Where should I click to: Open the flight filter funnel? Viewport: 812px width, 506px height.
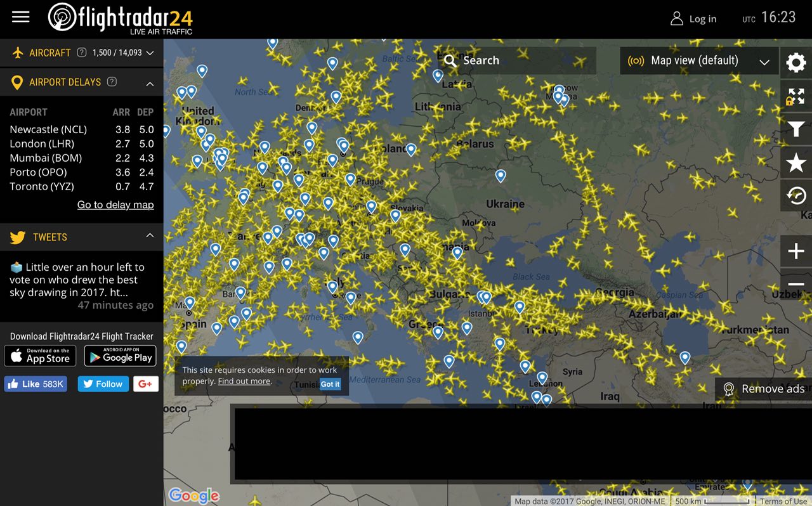(x=796, y=129)
